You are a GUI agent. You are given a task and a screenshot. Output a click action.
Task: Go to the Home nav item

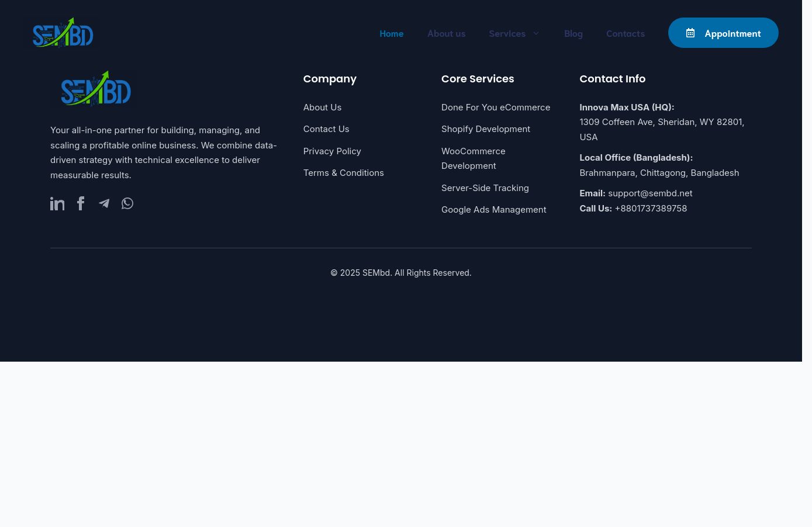(391, 33)
